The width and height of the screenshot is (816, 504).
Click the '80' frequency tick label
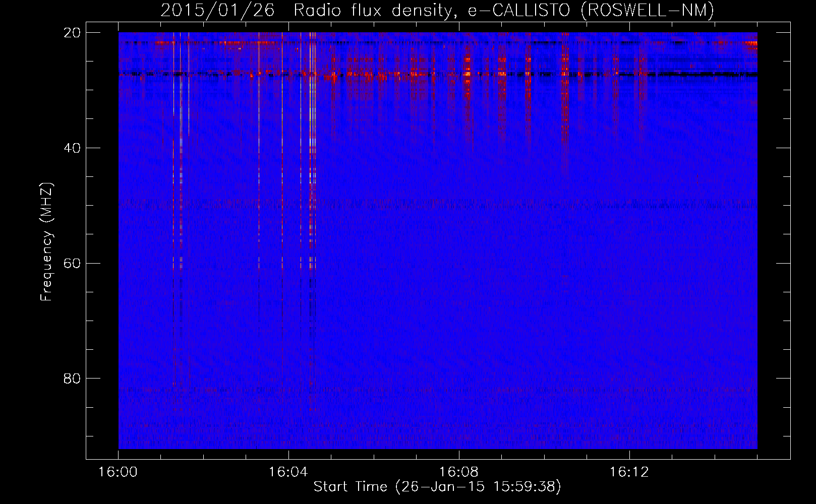72,379
